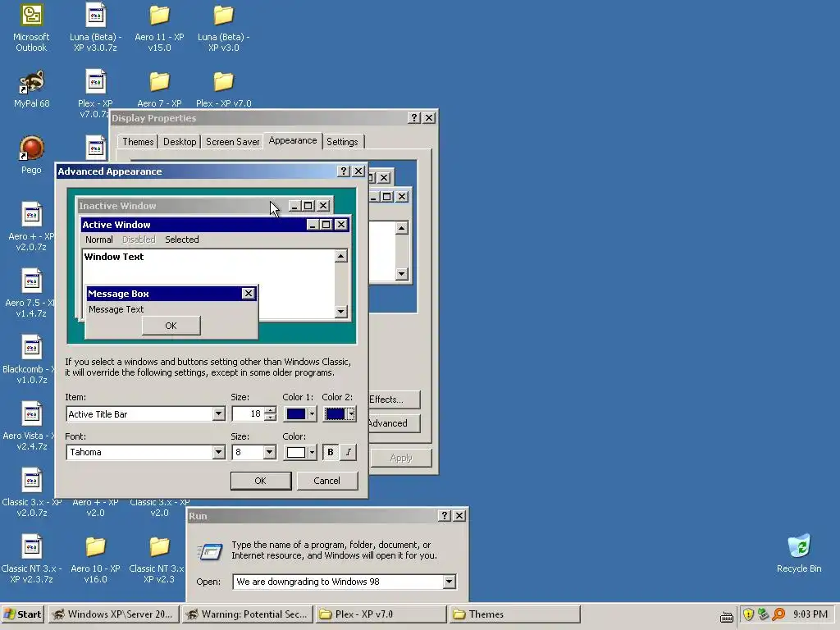Click Selected menu item in preview window
Screen dimensions: 840x630
[x=181, y=240]
